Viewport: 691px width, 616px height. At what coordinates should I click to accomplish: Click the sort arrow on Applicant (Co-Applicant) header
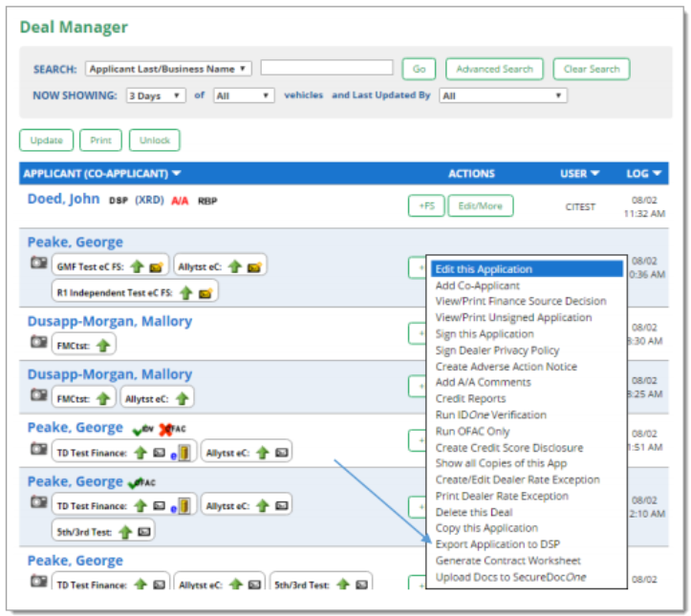click(x=177, y=174)
